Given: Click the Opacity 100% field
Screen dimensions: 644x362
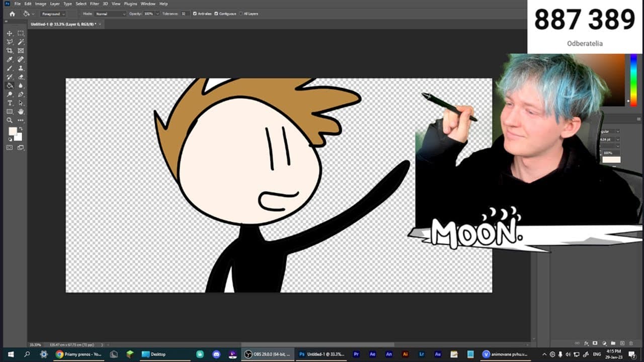Looking at the screenshot, I should click(149, 14).
